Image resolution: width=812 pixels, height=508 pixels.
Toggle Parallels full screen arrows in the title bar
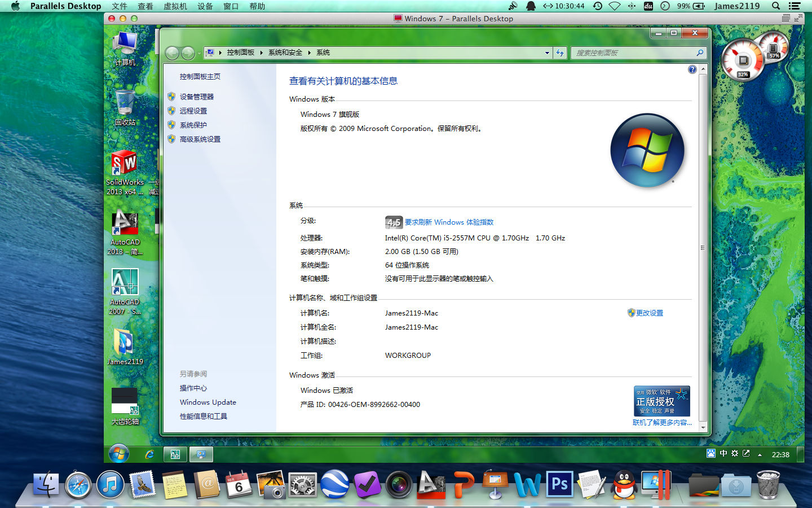click(x=798, y=19)
